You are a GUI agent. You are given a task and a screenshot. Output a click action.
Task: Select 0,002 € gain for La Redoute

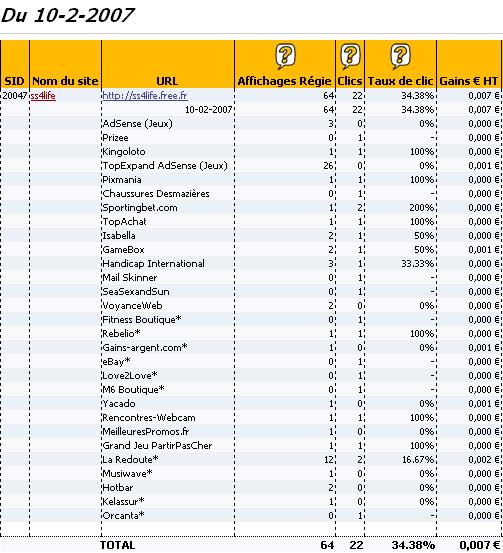(x=484, y=460)
